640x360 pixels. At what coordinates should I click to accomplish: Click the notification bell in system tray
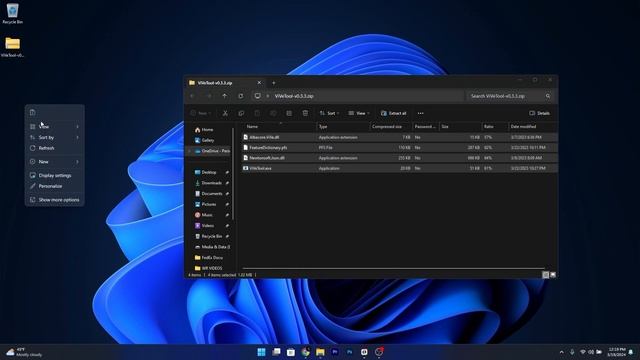click(631, 352)
